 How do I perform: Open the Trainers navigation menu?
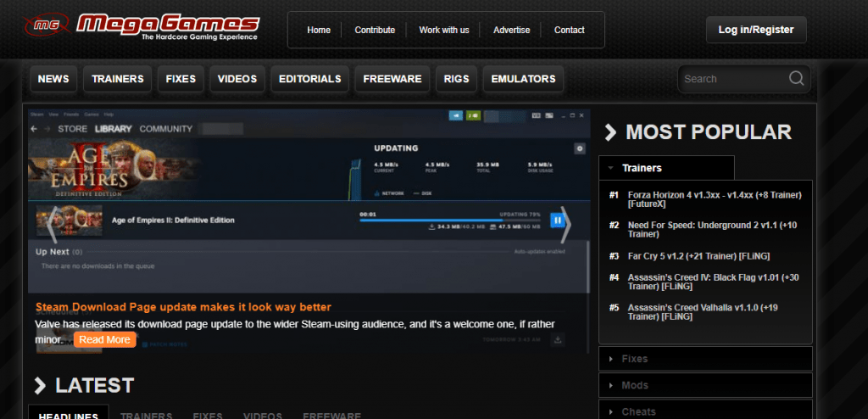coord(118,79)
